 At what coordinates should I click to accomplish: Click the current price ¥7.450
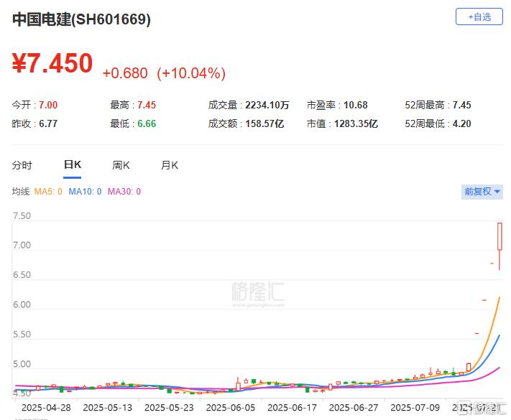(52, 63)
